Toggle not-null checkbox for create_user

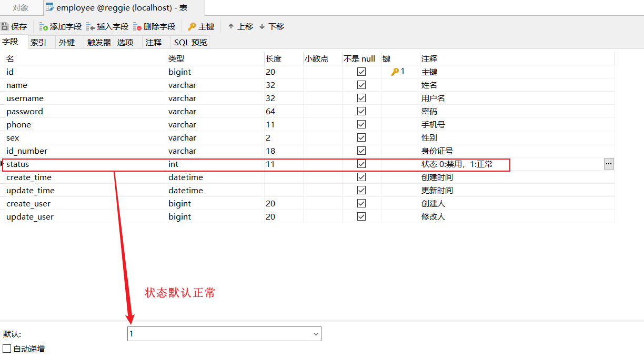[x=361, y=203]
